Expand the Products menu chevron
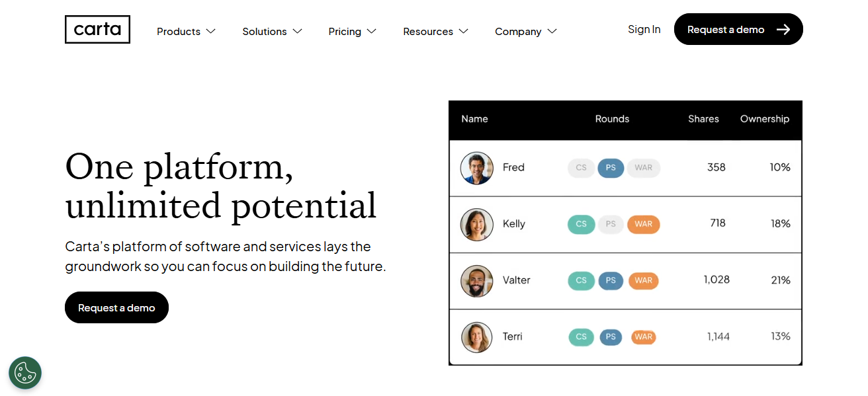868x396 pixels. tap(211, 31)
